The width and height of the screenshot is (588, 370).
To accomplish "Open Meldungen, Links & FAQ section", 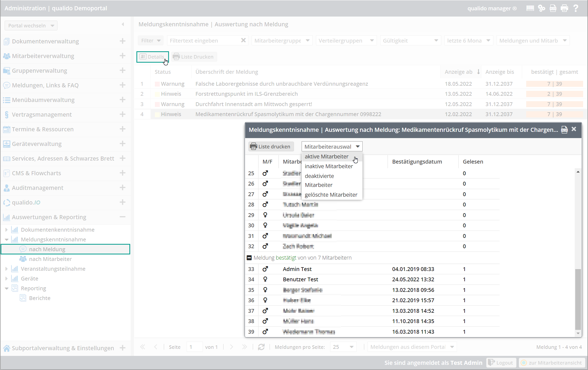I will point(65,85).
